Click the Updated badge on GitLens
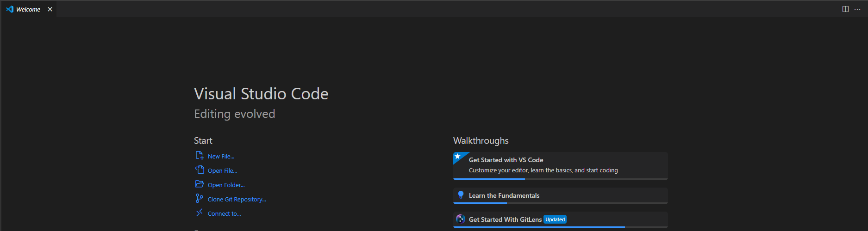The height and width of the screenshot is (231, 868). pos(555,219)
